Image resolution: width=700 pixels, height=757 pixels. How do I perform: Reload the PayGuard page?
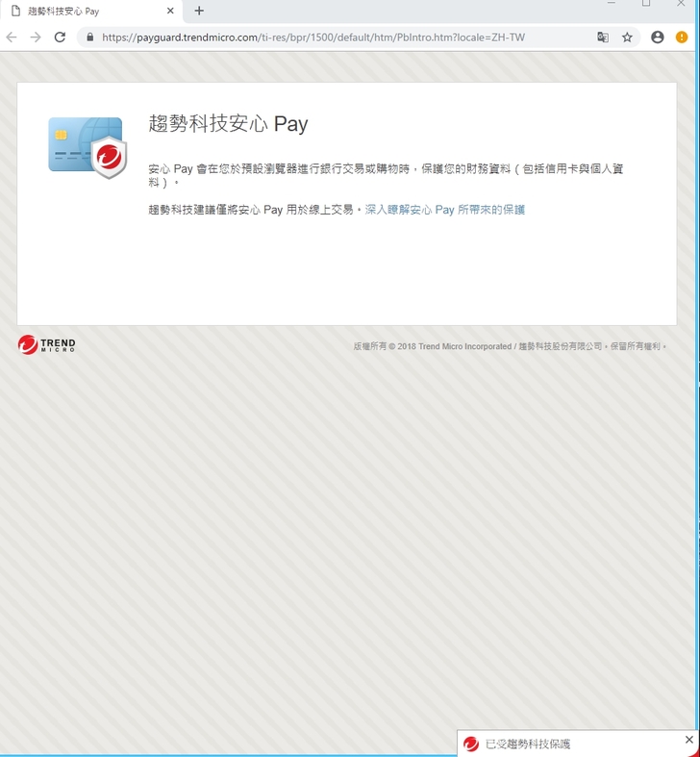click(x=60, y=38)
